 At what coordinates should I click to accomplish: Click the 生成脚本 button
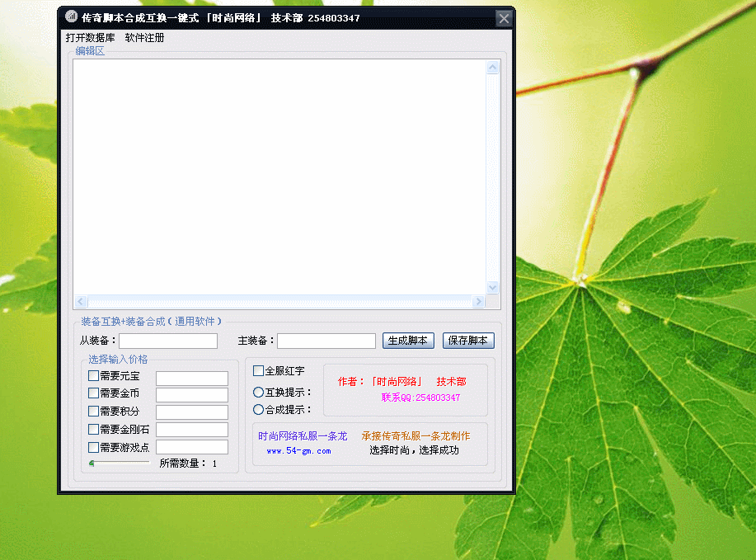coord(407,341)
